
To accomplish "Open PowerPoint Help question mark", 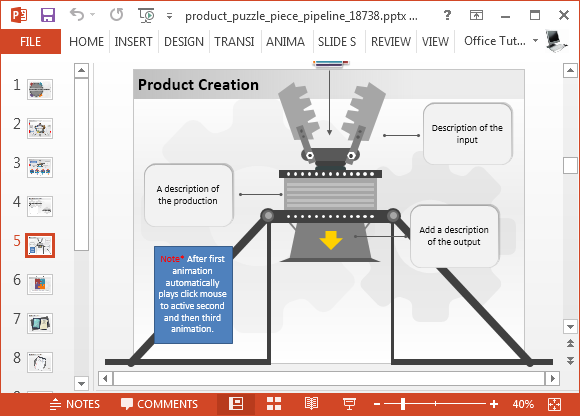I will (447, 15).
